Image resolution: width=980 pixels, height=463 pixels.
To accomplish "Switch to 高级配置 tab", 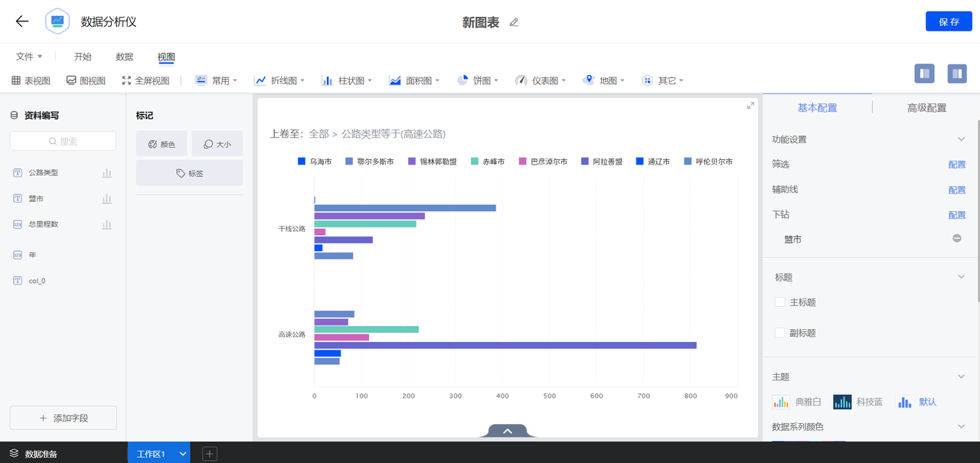I will tap(926, 108).
